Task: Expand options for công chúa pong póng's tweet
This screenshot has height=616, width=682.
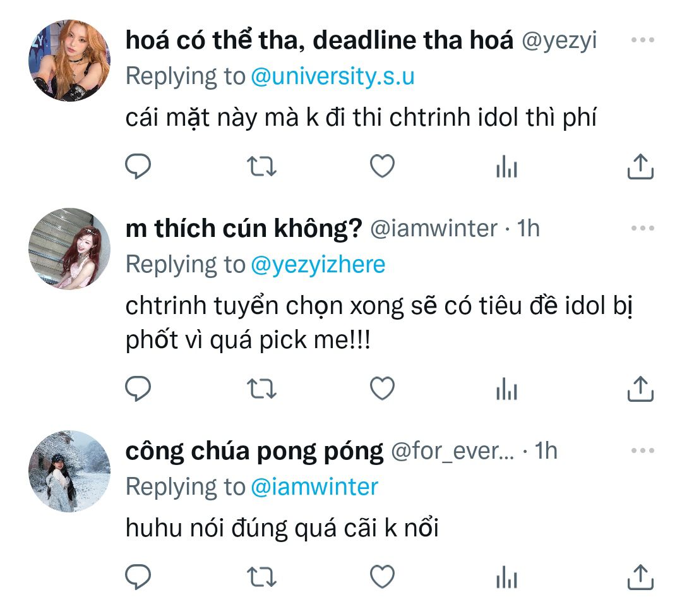Action: pos(643,450)
